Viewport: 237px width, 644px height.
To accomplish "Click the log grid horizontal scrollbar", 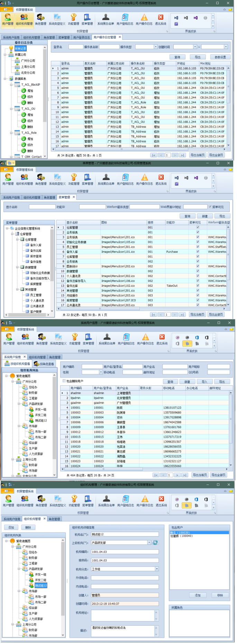I will click(138, 149).
